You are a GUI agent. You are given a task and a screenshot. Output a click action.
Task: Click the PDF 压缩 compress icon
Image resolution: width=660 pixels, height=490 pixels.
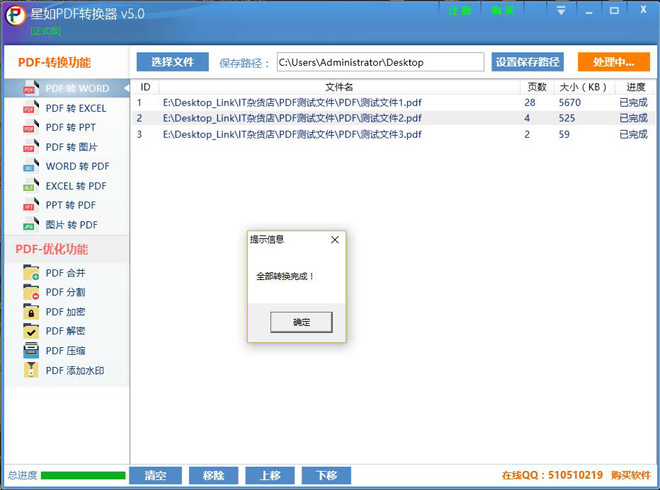[x=31, y=350]
